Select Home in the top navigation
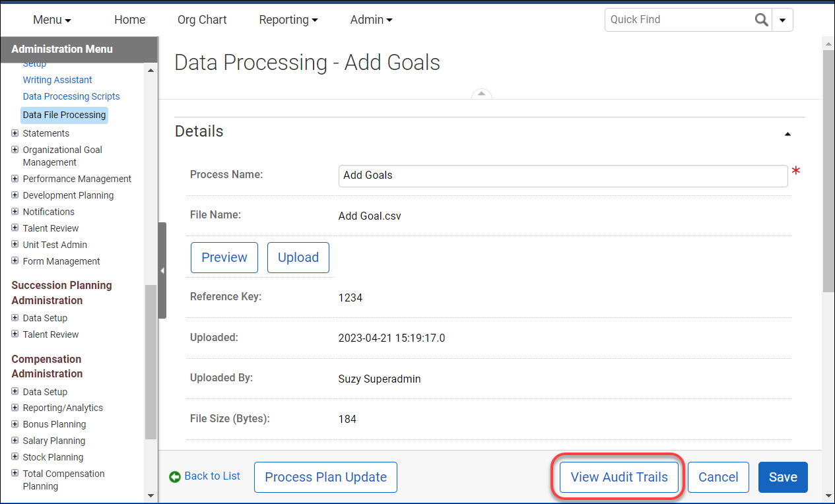The image size is (835, 504). (x=129, y=20)
